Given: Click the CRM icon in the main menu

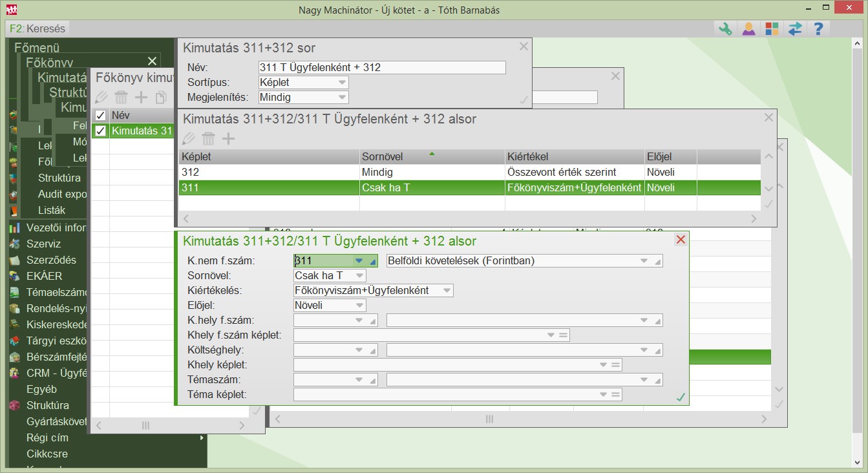Looking at the screenshot, I should 15,373.
